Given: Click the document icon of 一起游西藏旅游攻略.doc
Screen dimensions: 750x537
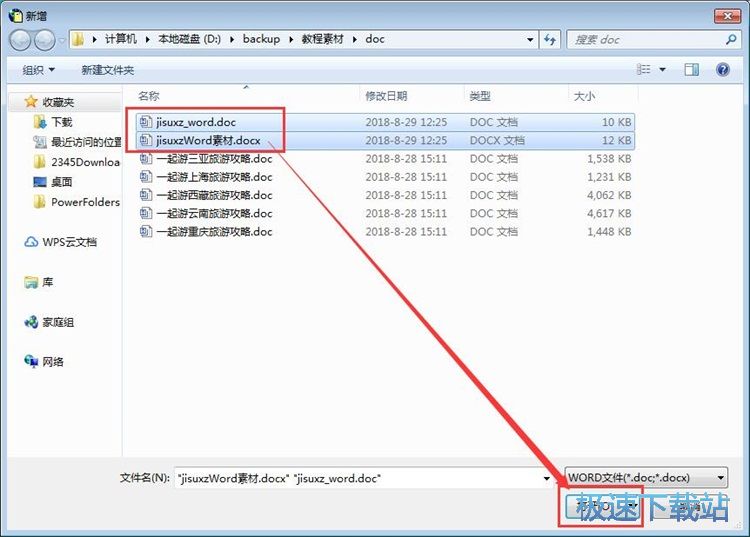Looking at the screenshot, I should [145, 195].
